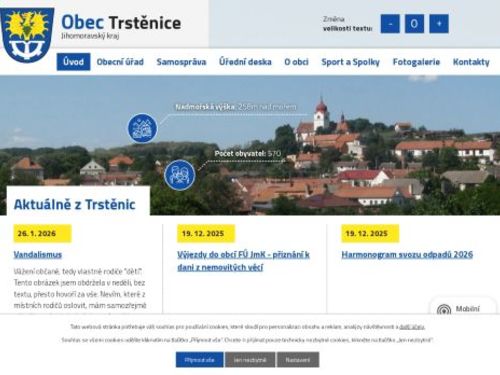
Task: Open Výjezdy do obcí FÚ JmK link
Action: [243, 261]
